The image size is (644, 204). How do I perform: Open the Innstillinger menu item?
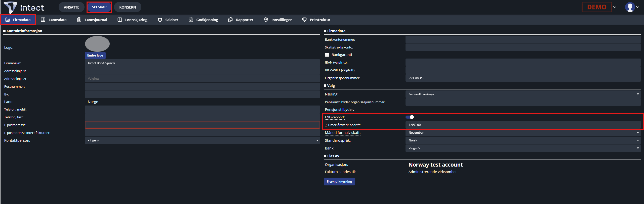(x=278, y=20)
